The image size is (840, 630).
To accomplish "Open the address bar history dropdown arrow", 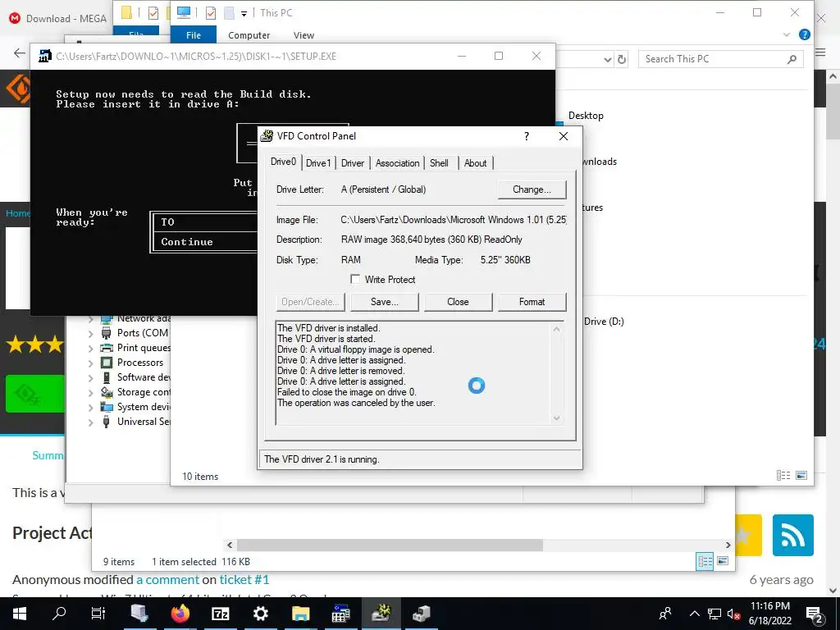I will pyautogui.click(x=608, y=59).
